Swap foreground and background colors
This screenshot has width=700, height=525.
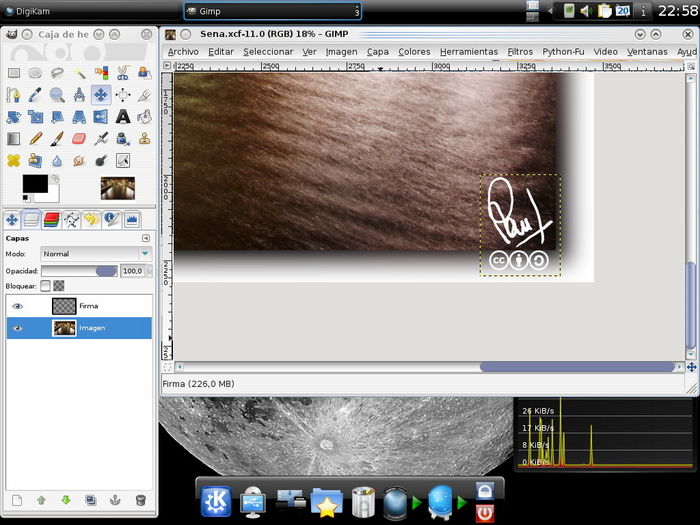click(x=55, y=179)
